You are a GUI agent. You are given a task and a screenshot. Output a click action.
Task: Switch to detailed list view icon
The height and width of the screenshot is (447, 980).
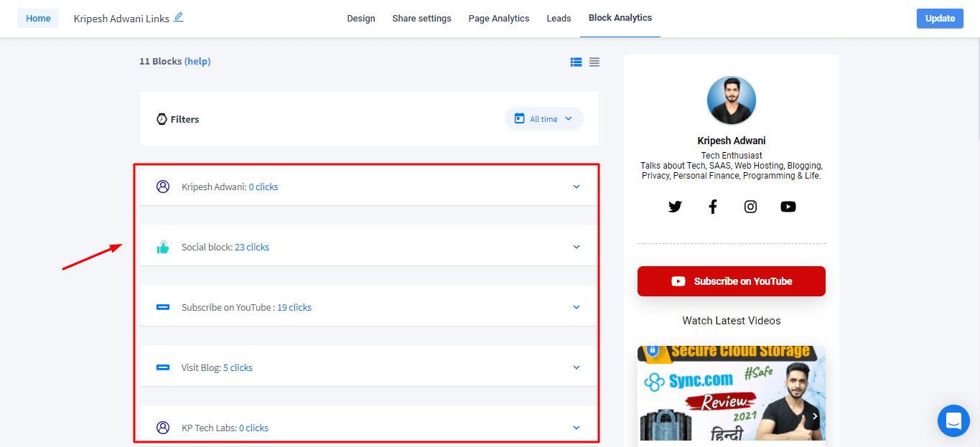tap(576, 62)
